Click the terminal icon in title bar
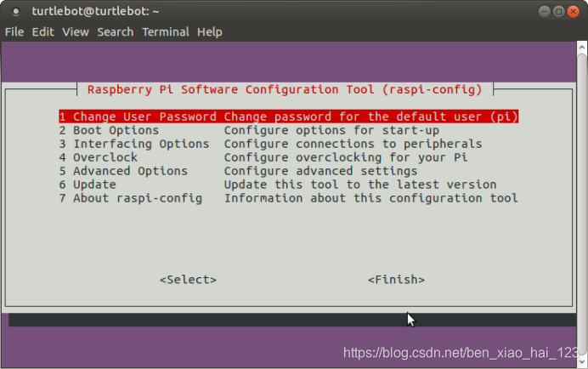This screenshot has width=588, height=369. (15, 12)
